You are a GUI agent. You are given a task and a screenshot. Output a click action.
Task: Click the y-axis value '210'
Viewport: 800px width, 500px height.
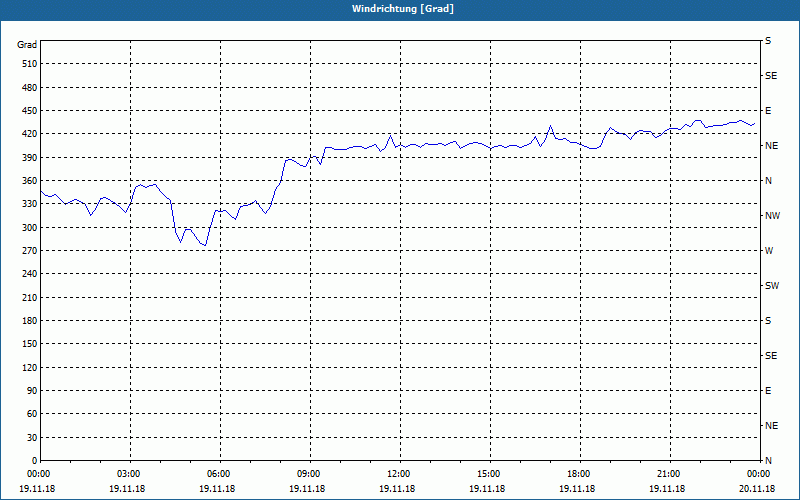[x=30, y=297]
